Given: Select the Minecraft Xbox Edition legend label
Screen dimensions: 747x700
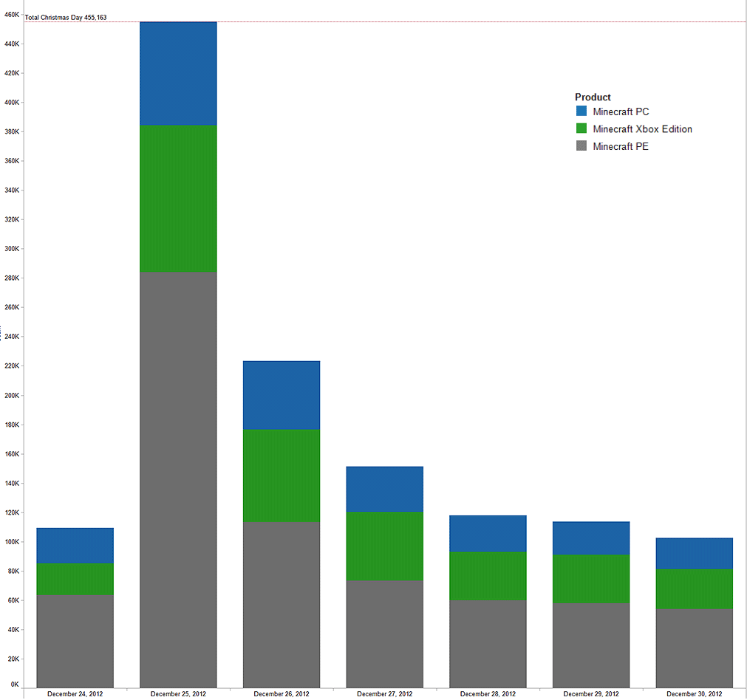Looking at the screenshot, I should click(642, 129).
